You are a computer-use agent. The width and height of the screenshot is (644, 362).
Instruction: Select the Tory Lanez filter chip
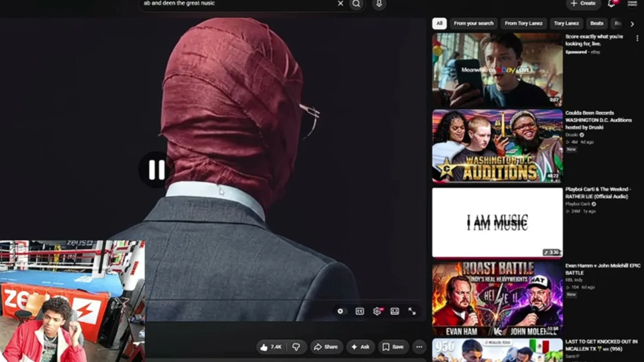click(567, 23)
